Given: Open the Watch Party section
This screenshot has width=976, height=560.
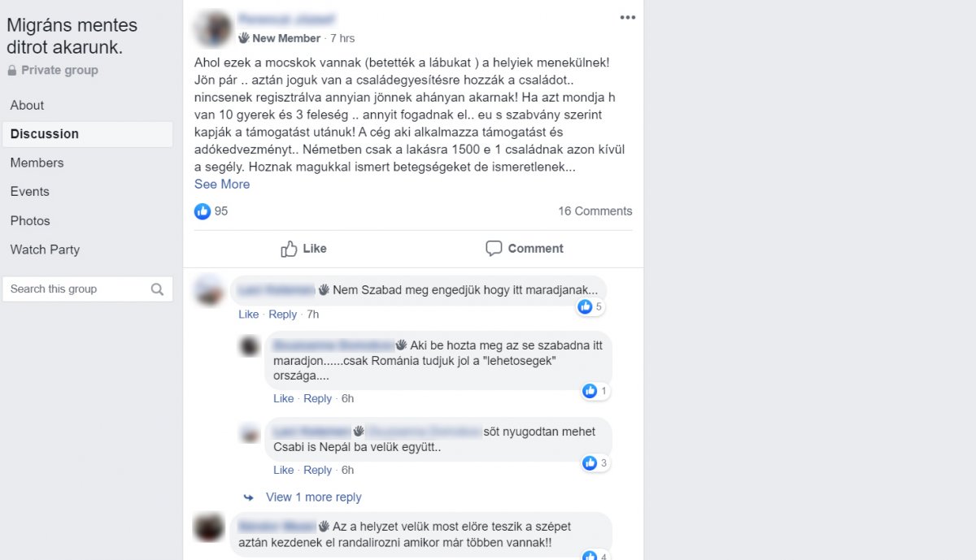Looking at the screenshot, I should (x=45, y=250).
